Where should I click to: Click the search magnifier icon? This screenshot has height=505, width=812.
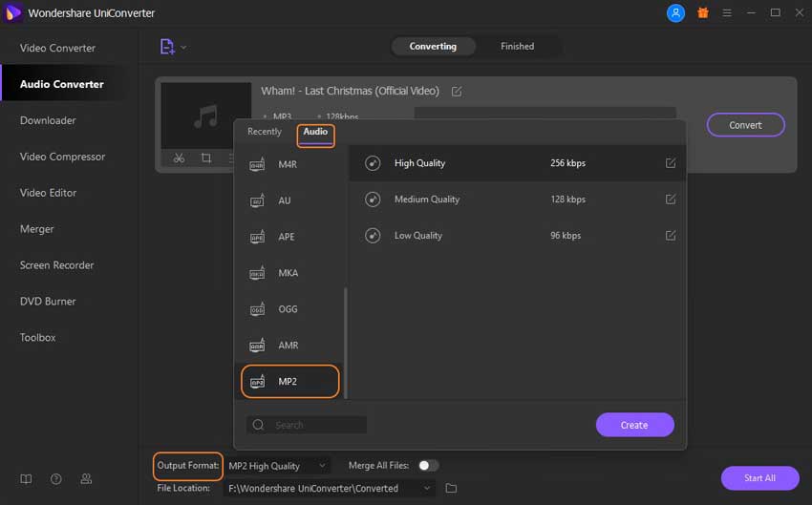(x=259, y=425)
